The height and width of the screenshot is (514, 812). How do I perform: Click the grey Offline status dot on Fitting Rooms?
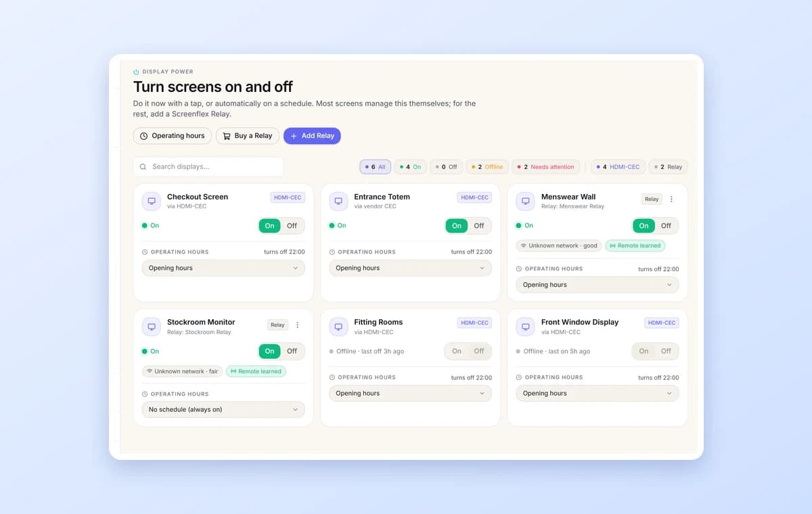(x=331, y=352)
